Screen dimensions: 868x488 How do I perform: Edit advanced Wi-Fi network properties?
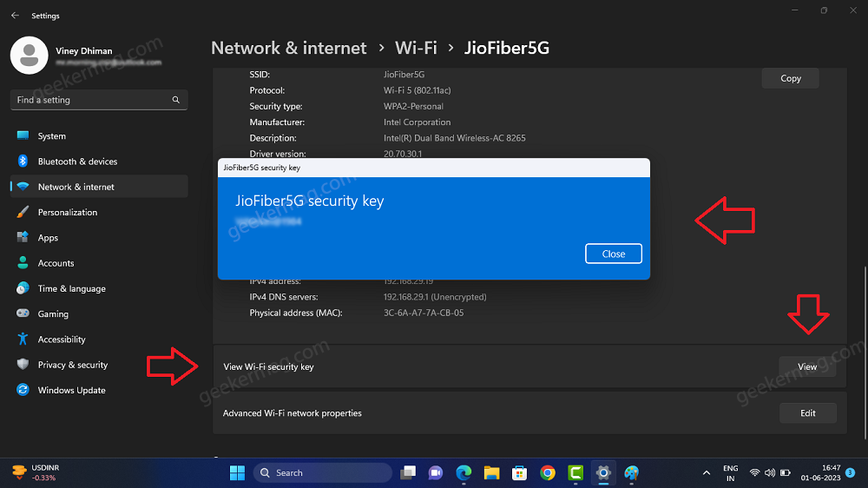[807, 413]
